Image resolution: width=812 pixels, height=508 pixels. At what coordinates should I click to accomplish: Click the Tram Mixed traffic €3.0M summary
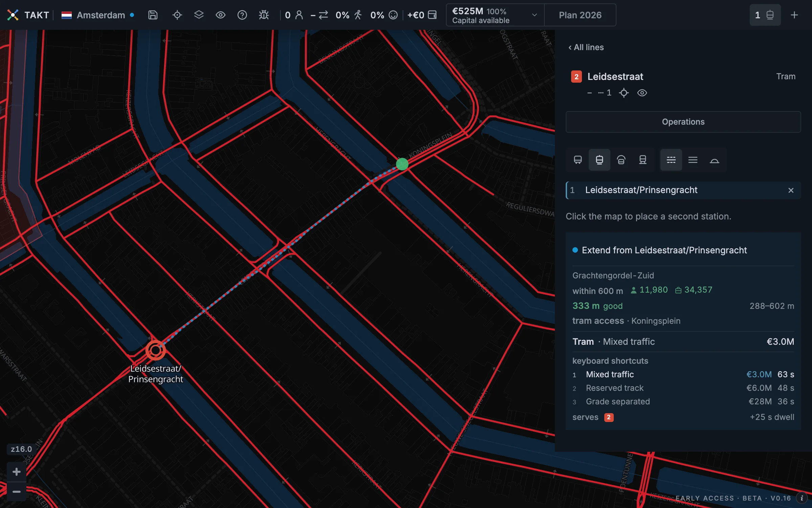coord(683,342)
